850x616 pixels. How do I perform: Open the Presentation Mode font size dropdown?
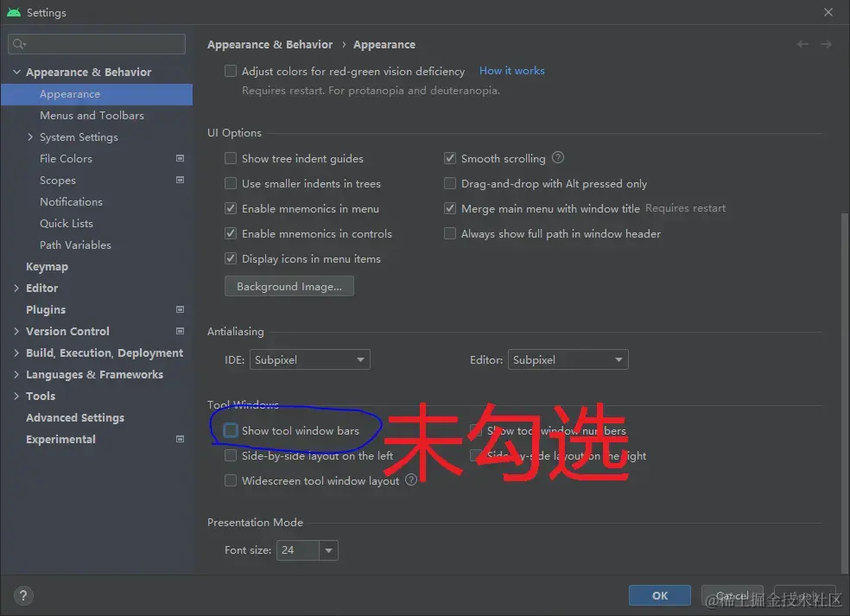(x=328, y=550)
